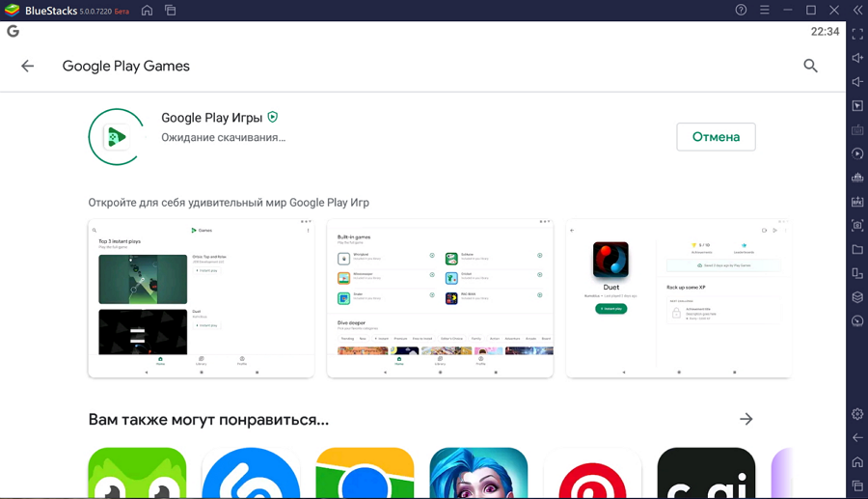Open keyboard controls sidebar icon
The height and width of the screenshot is (499, 868).
(x=857, y=130)
